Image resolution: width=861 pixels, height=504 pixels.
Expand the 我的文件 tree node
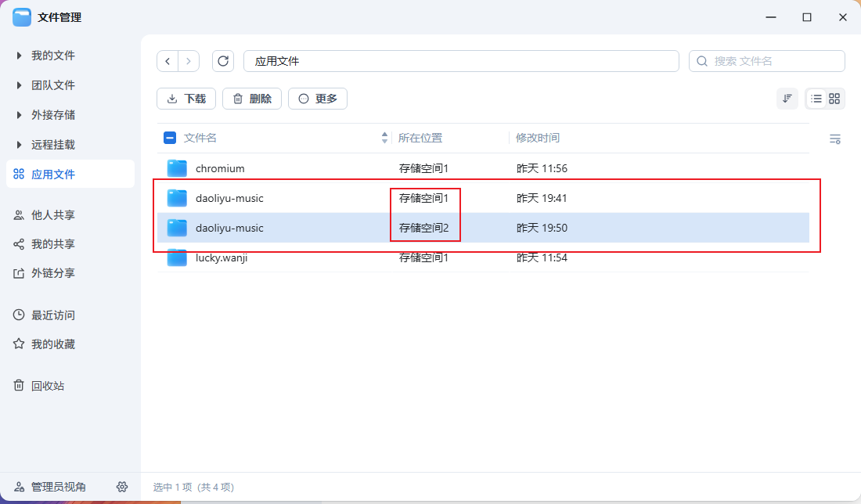19,56
